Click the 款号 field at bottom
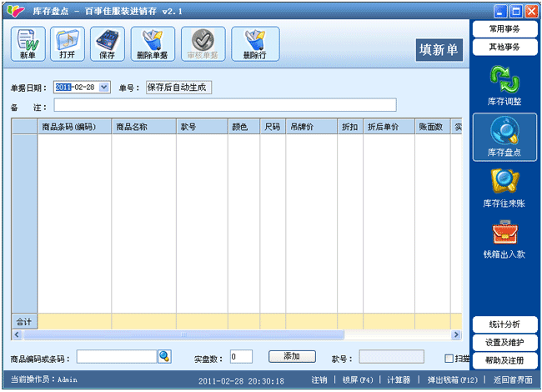 391,357
